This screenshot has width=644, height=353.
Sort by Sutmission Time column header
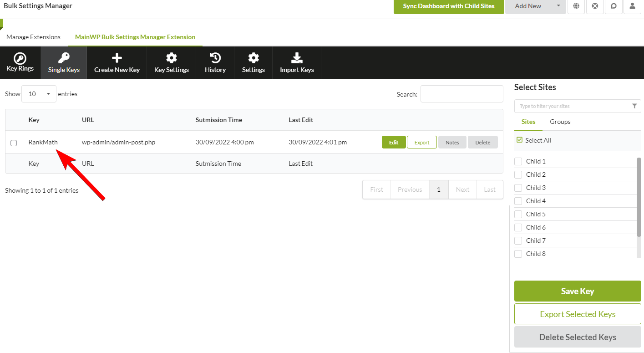pyautogui.click(x=219, y=120)
